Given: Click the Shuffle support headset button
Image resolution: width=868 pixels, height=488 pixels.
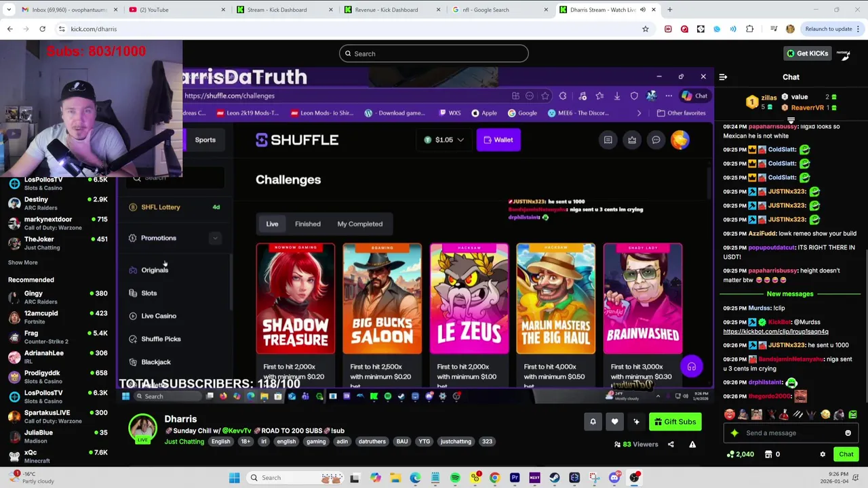Looking at the screenshot, I should (691, 367).
